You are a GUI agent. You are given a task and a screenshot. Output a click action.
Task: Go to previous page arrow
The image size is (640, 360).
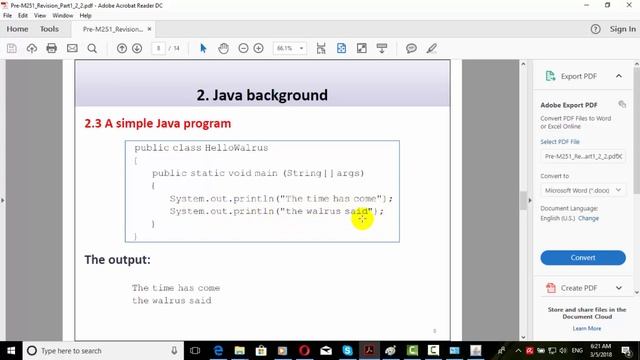(x=122, y=48)
